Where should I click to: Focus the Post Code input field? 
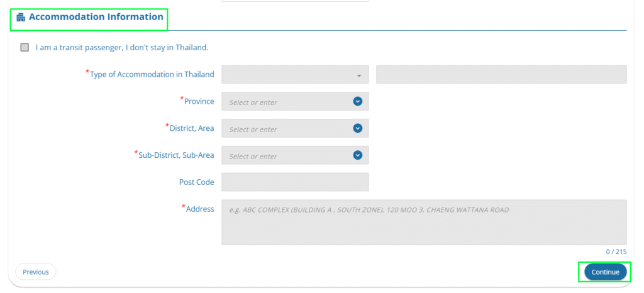294,182
